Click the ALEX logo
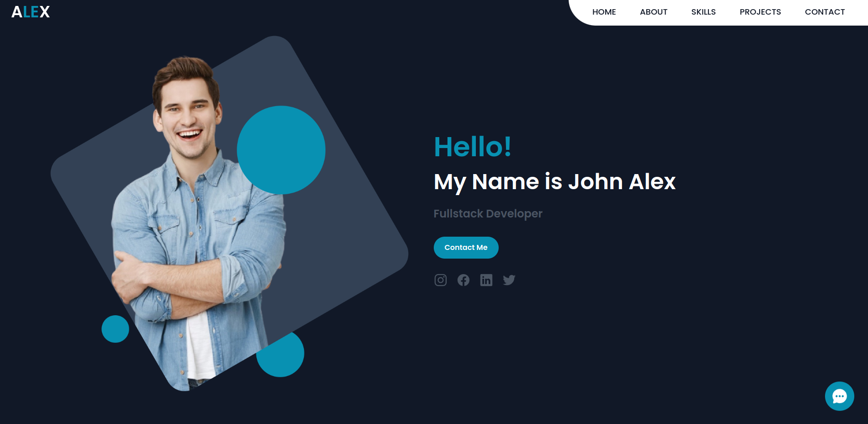The height and width of the screenshot is (424, 868). [x=31, y=12]
